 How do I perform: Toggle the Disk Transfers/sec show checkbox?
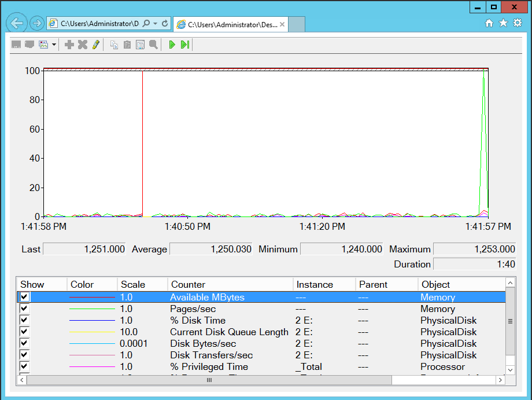tap(24, 354)
